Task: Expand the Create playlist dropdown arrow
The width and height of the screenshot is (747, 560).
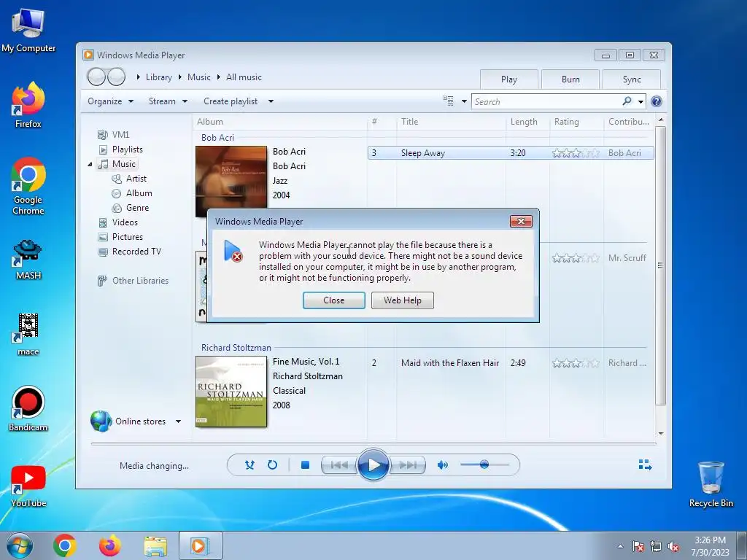Action: coord(271,101)
